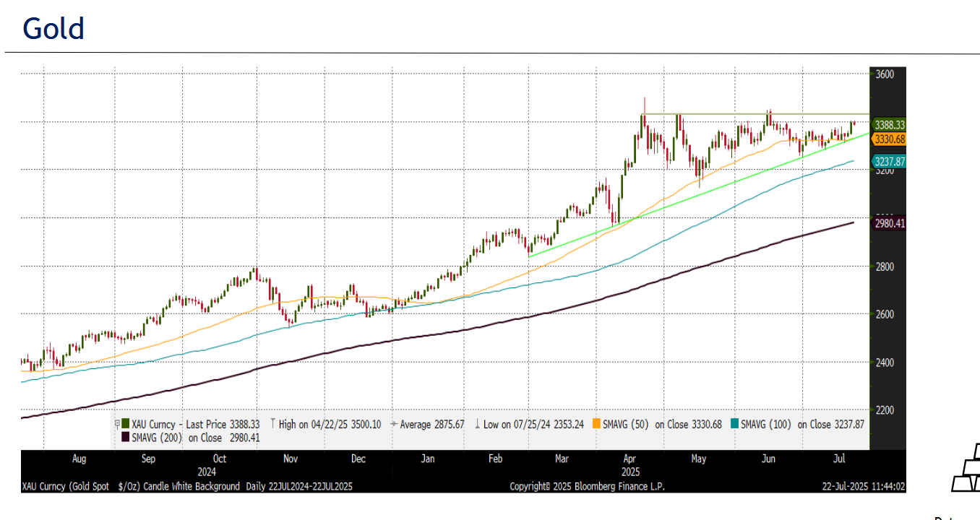Select the Apr month label on time axis

[x=630, y=459]
